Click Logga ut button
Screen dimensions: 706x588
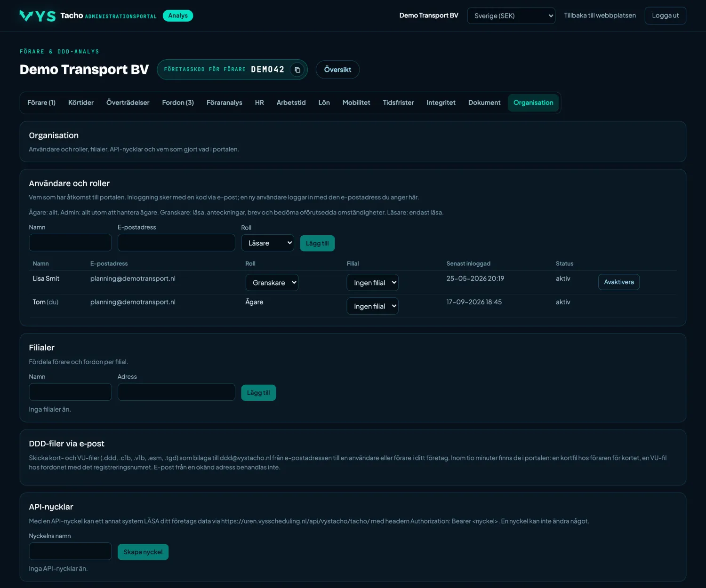click(666, 16)
